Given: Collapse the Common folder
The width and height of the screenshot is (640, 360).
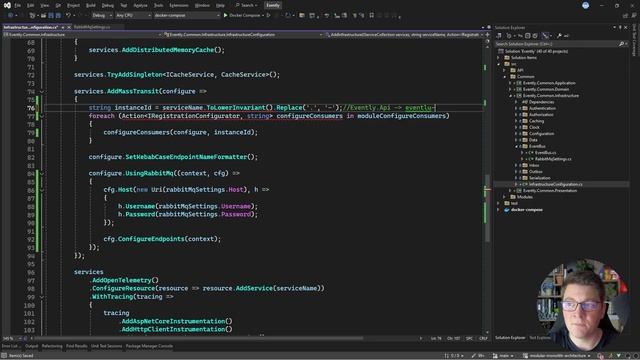Looking at the screenshot, I should (504, 77).
